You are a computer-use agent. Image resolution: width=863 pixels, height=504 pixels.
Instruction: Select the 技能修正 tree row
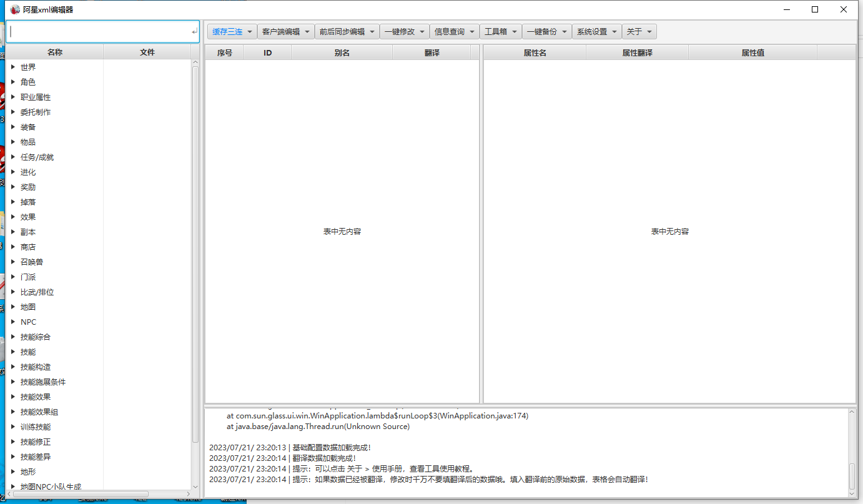99,442
